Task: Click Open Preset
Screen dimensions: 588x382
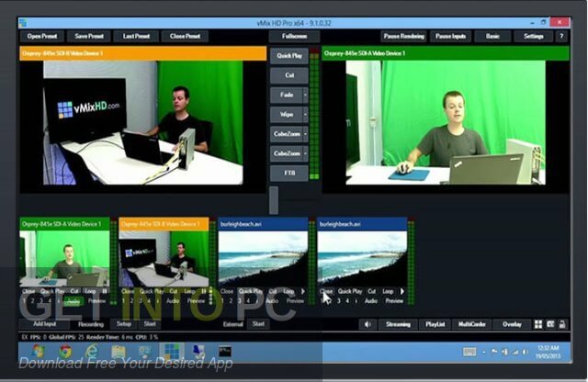Action: pyautogui.click(x=42, y=37)
